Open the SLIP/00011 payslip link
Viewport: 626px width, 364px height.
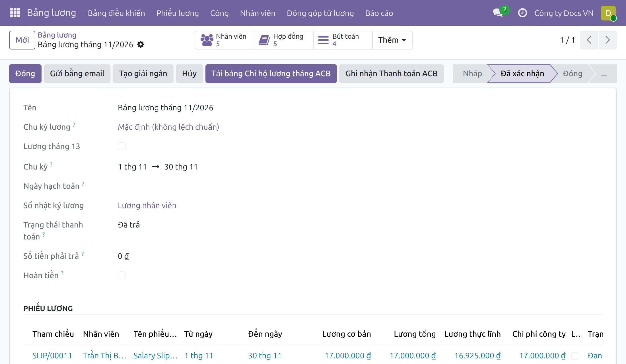52,356
